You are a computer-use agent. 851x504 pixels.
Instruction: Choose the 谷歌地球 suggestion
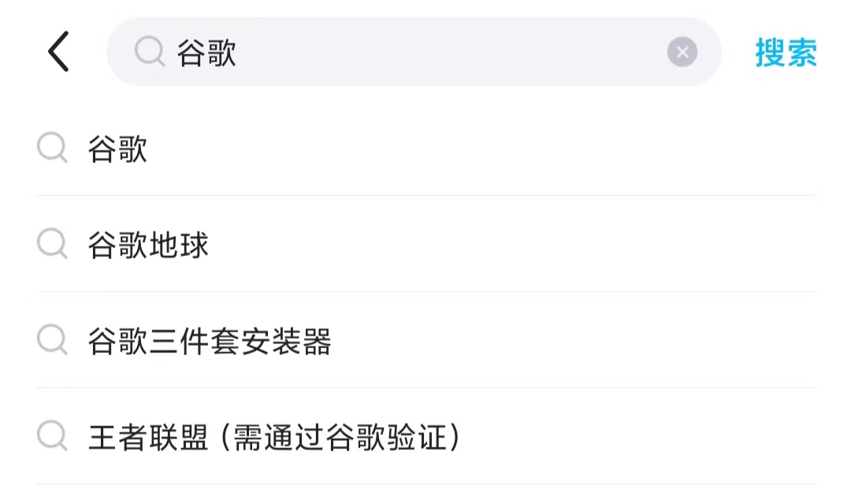[x=148, y=245]
